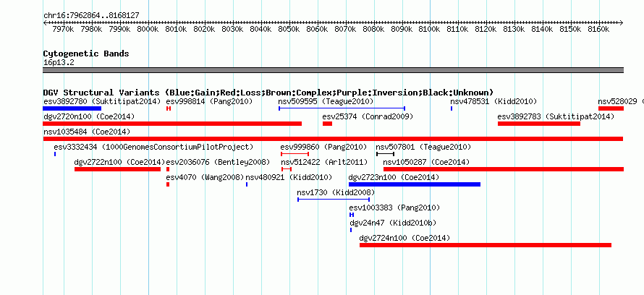Open nsv509595 (Teague2010) variant label
Viewport: 644px width, 295px height.
[326, 101]
